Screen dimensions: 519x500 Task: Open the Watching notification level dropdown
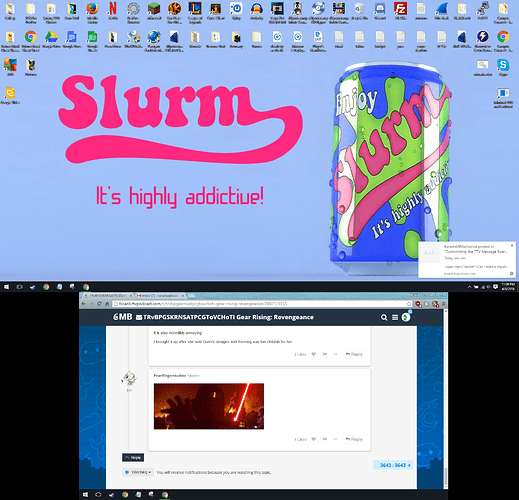pos(138,472)
